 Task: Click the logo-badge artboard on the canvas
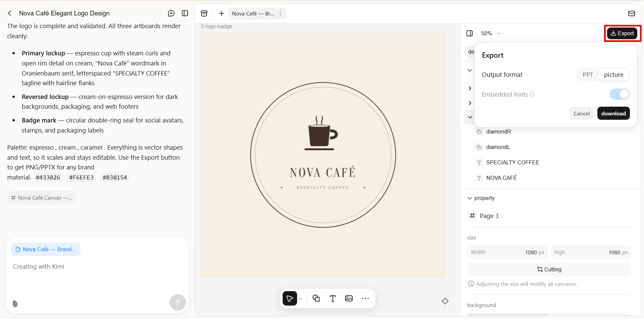tap(323, 155)
